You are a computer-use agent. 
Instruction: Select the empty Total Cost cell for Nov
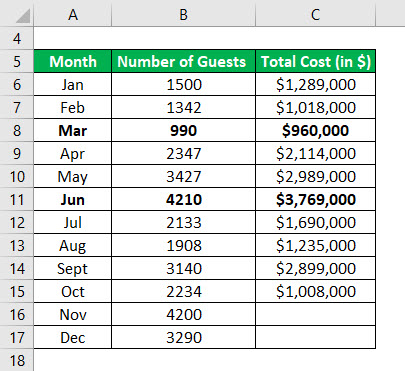315,314
